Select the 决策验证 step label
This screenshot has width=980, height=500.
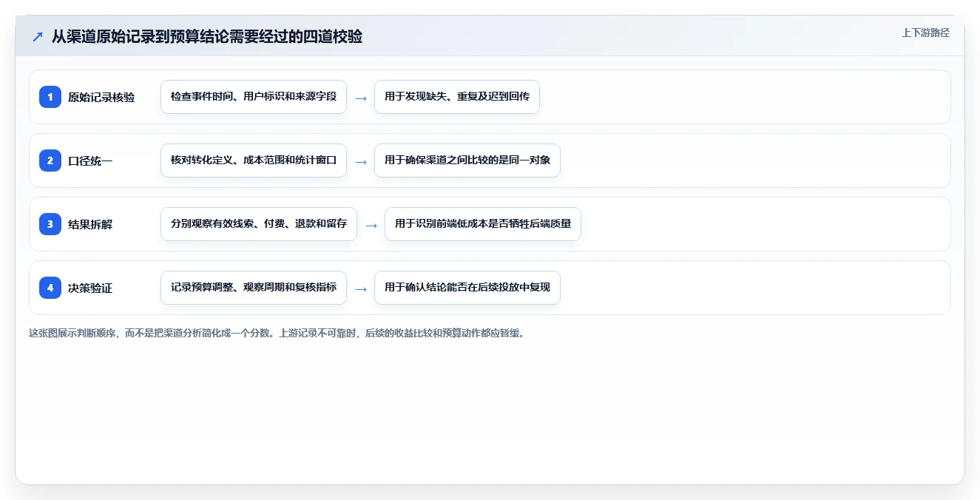pos(90,288)
